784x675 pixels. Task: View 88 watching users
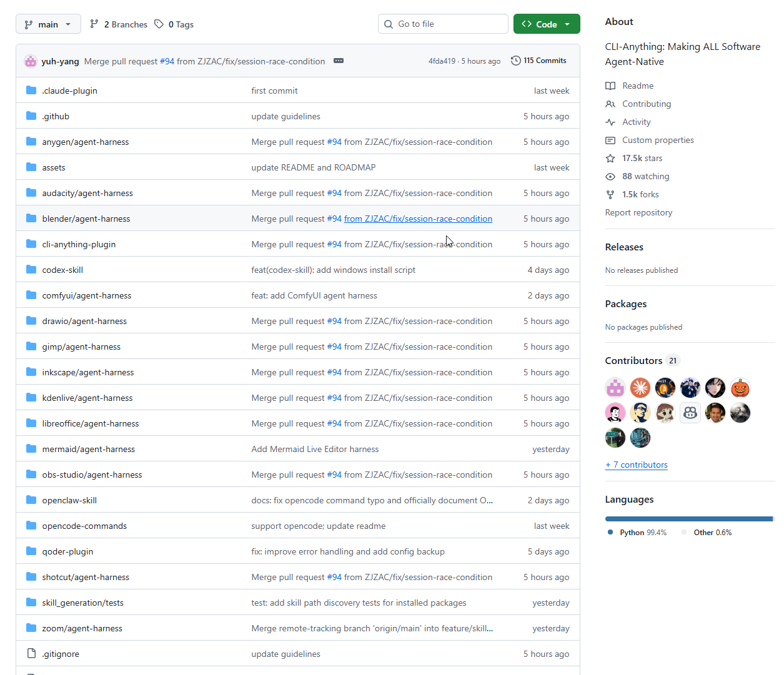(645, 176)
